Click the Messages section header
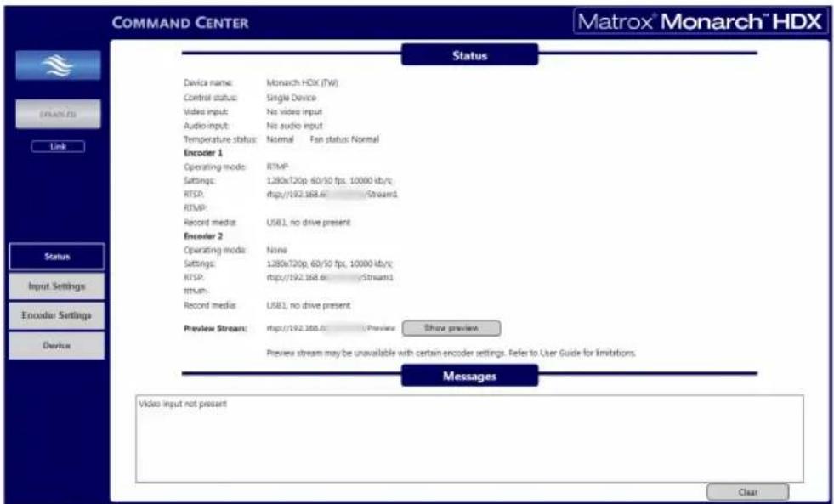The height and width of the screenshot is (504, 834). (469, 376)
